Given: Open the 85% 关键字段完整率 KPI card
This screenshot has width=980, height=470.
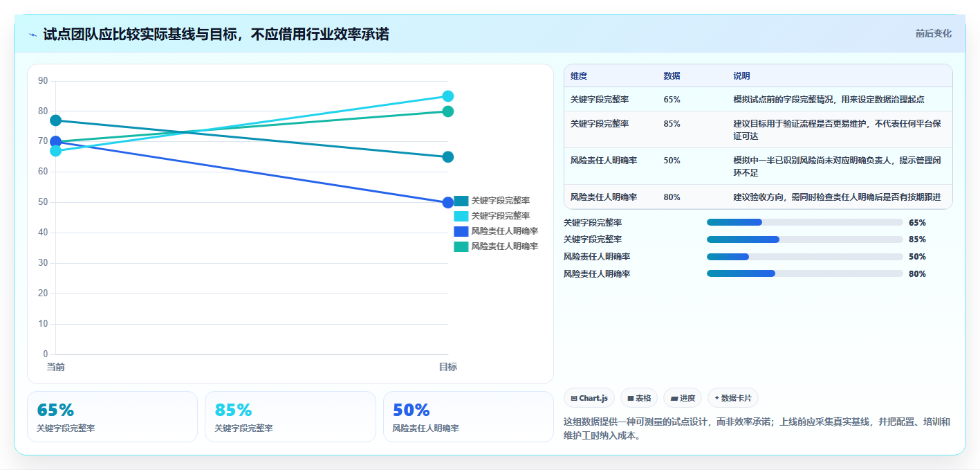Looking at the screenshot, I should tap(290, 417).
